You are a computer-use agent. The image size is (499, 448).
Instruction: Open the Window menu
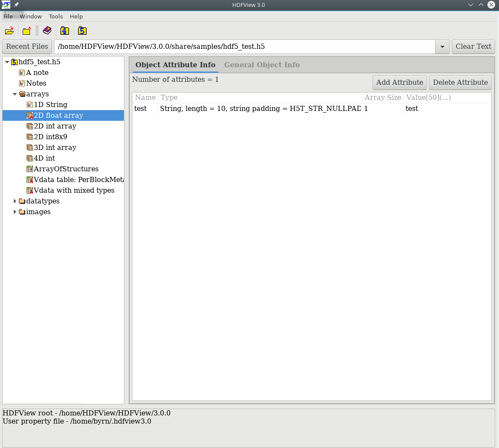click(30, 17)
